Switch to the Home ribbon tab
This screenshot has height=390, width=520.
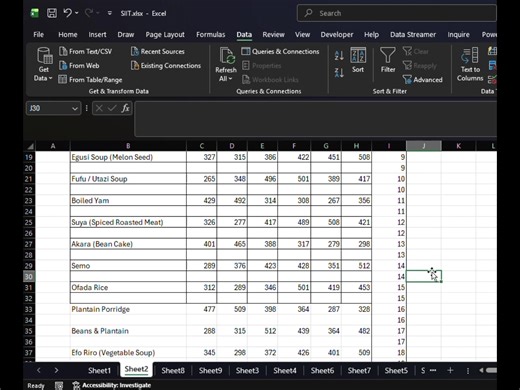pyautogui.click(x=68, y=35)
